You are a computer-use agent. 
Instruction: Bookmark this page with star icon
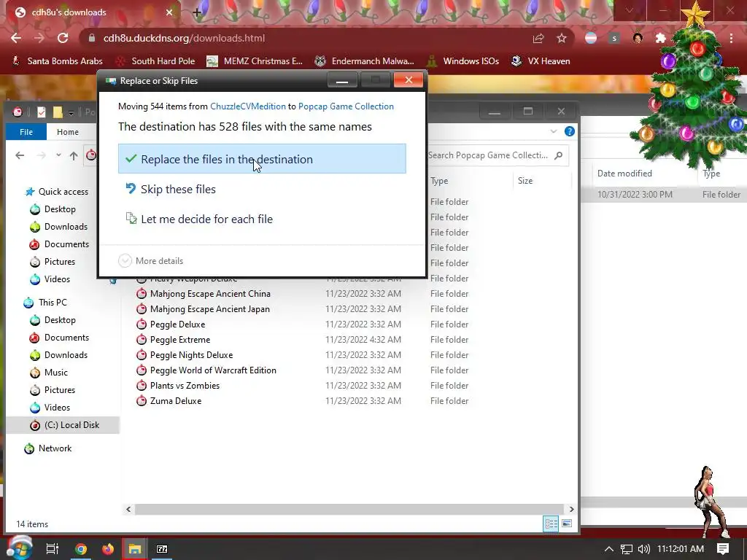[x=562, y=38]
